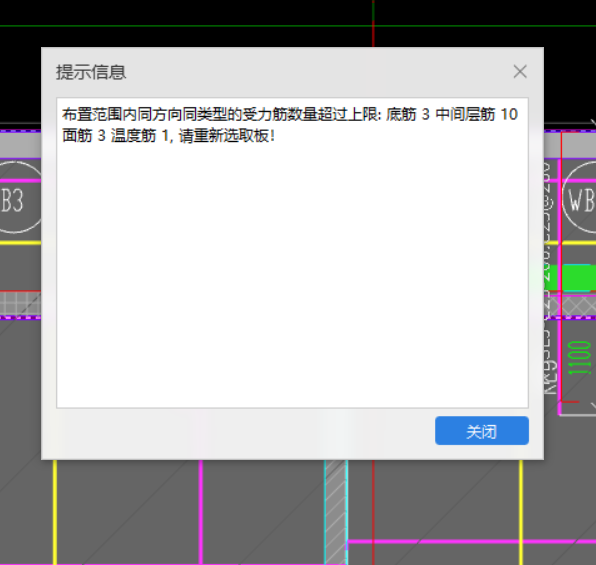This screenshot has width=596, height=565.
Task: Select the B3 slab label in the drawing
Action: click(12, 200)
